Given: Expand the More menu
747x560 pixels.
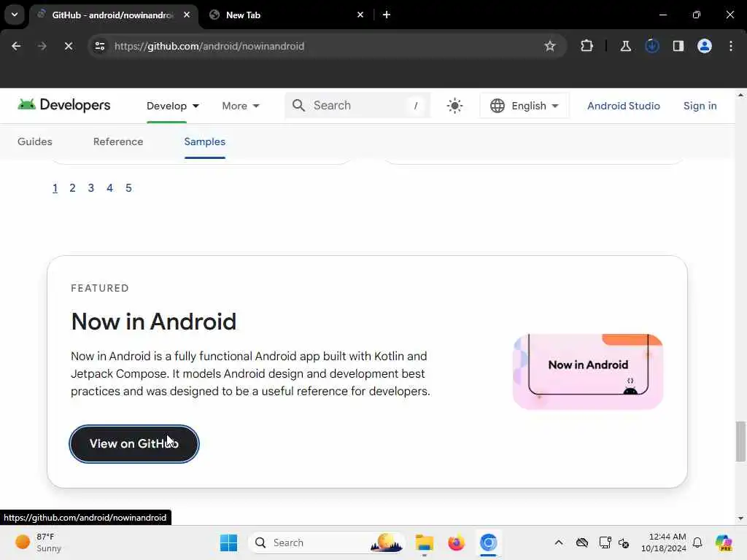Looking at the screenshot, I should (x=241, y=106).
